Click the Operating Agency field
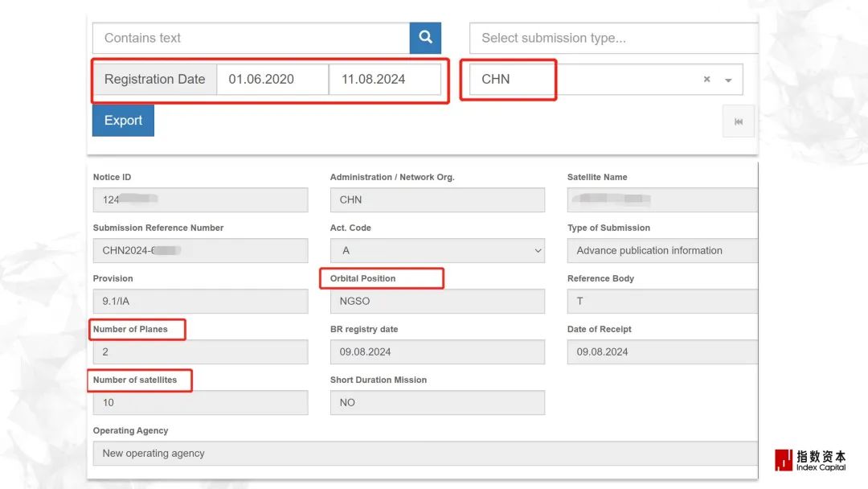868x489 pixels. tap(425, 453)
